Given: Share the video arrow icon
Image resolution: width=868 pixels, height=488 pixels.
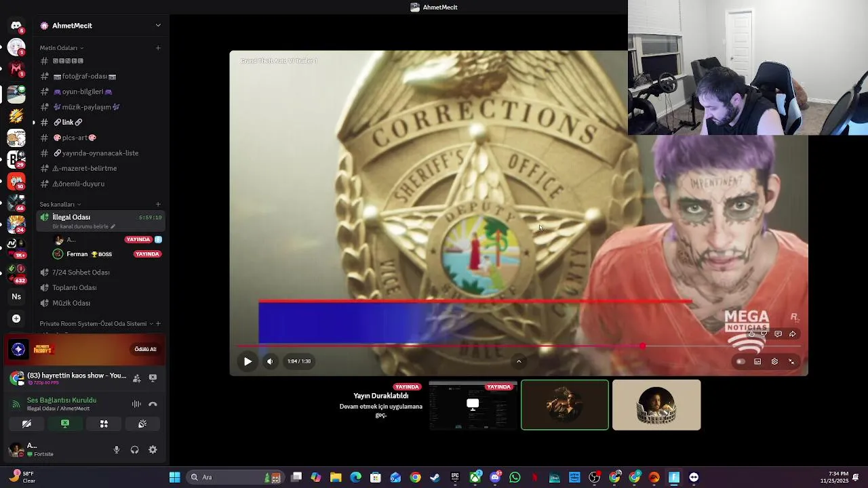Looking at the screenshot, I should 792,334.
